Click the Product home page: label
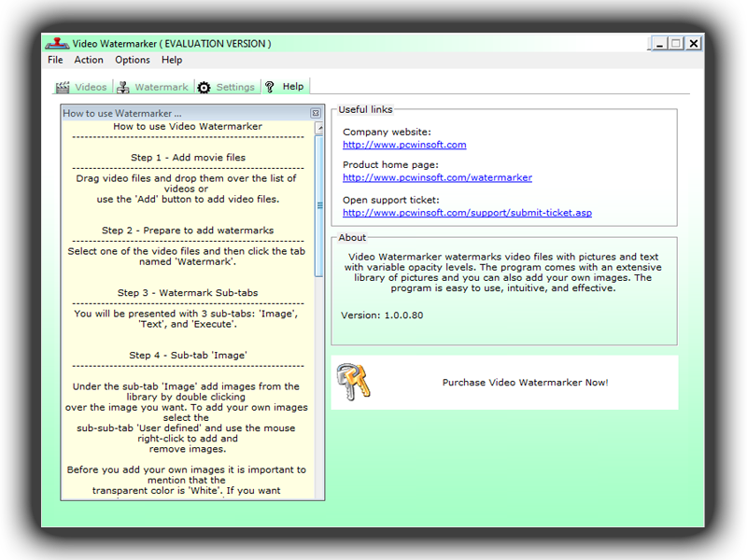This screenshot has width=747, height=560. (390, 165)
